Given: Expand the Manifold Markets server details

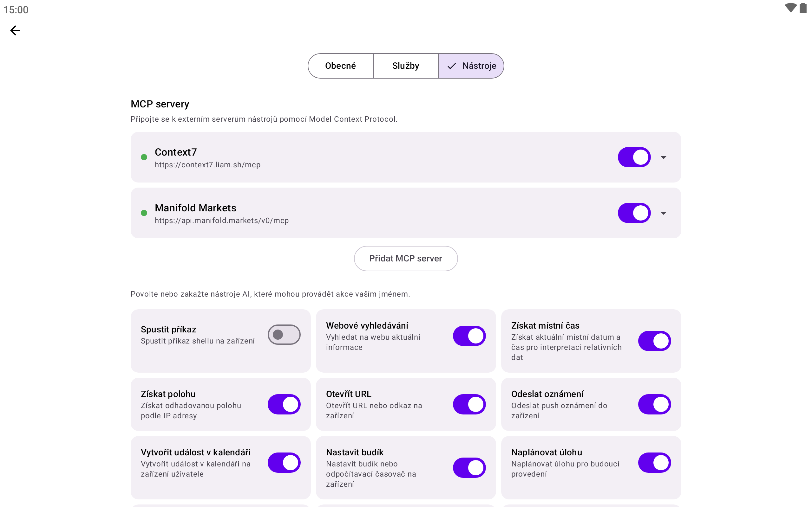Looking at the screenshot, I should pos(663,213).
